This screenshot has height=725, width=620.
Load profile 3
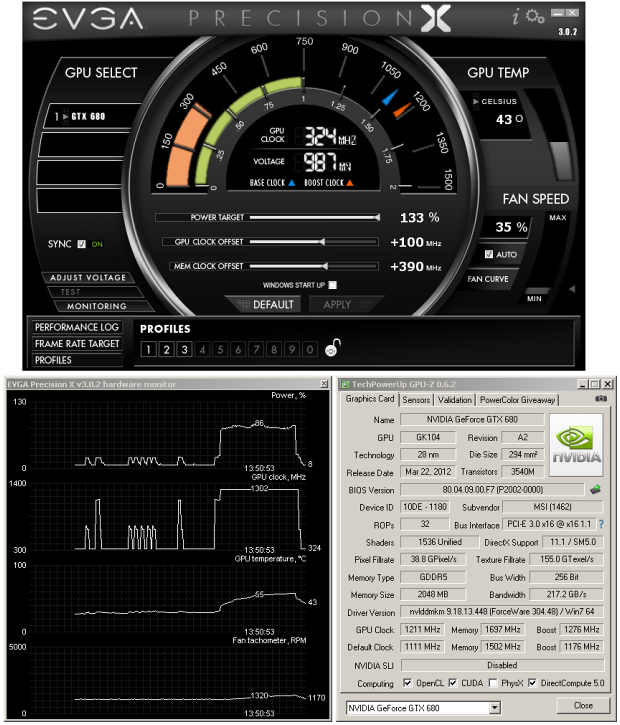[x=184, y=350]
